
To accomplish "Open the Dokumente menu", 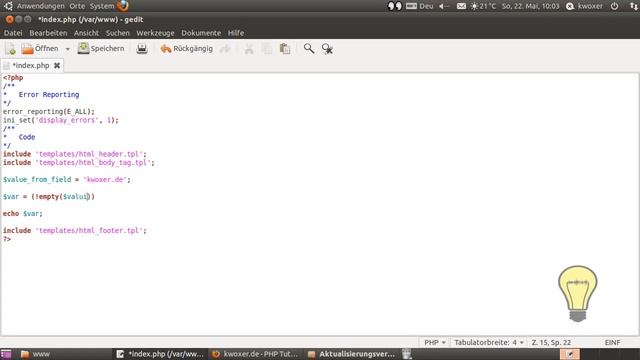I will pos(201,33).
